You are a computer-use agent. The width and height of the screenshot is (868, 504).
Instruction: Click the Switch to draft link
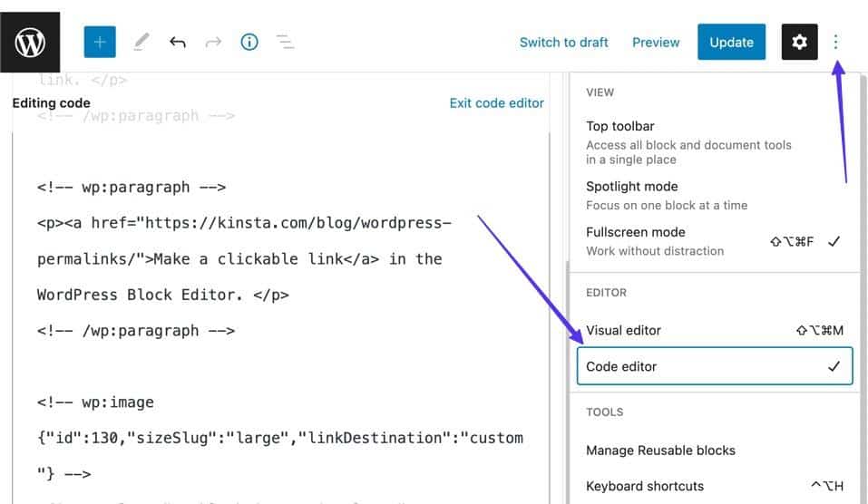(x=563, y=42)
